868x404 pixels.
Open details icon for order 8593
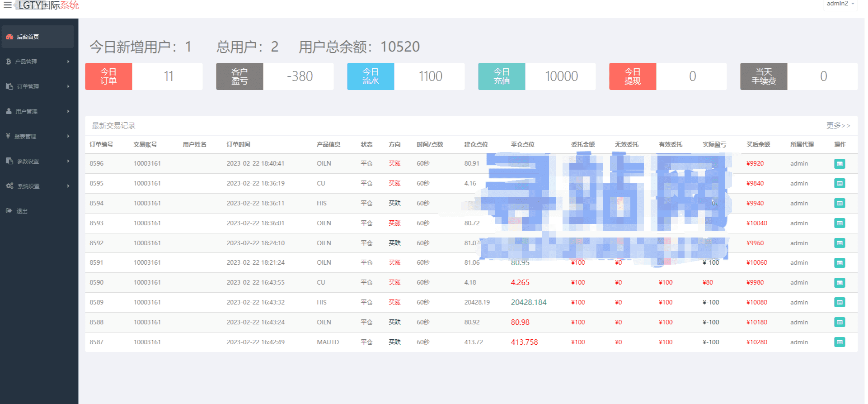point(840,223)
